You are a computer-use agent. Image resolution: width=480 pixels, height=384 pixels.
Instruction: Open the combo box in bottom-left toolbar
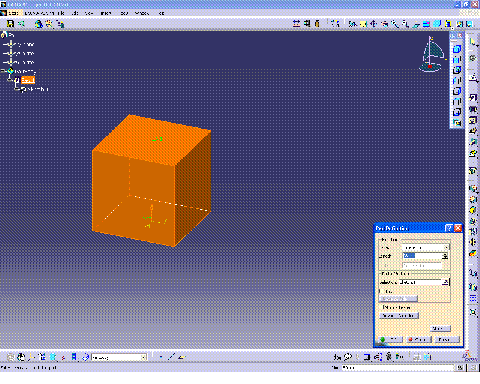(119, 357)
